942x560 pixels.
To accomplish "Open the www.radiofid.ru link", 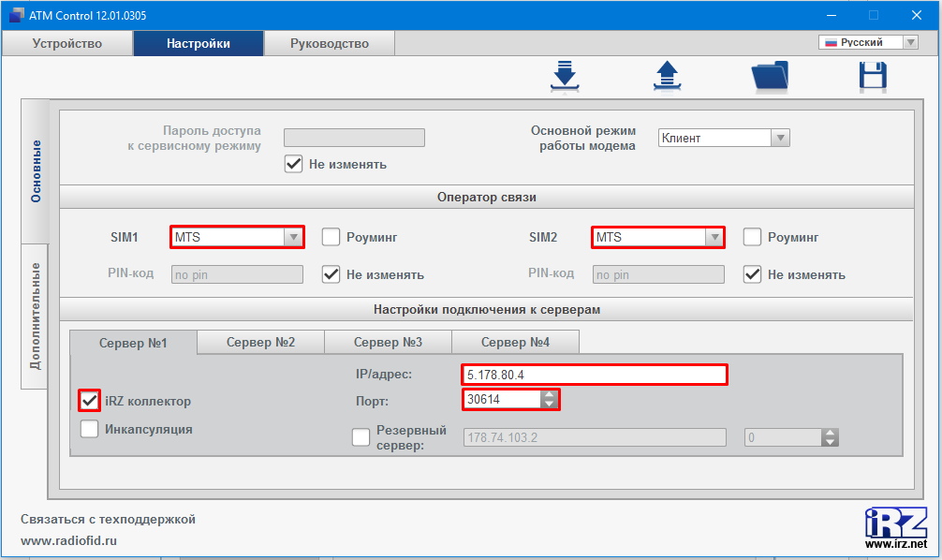I will (69, 540).
